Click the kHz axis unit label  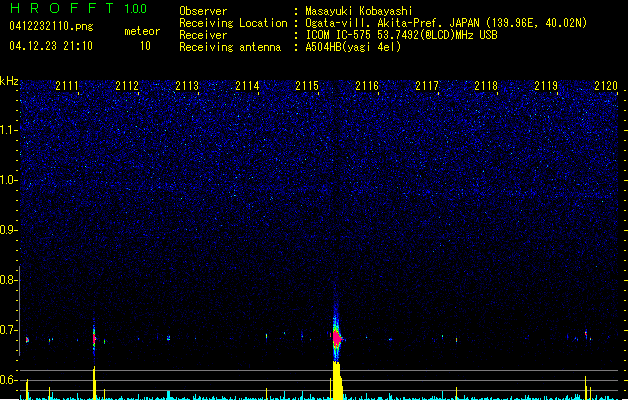pyautogui.click(x=9, y=81)
